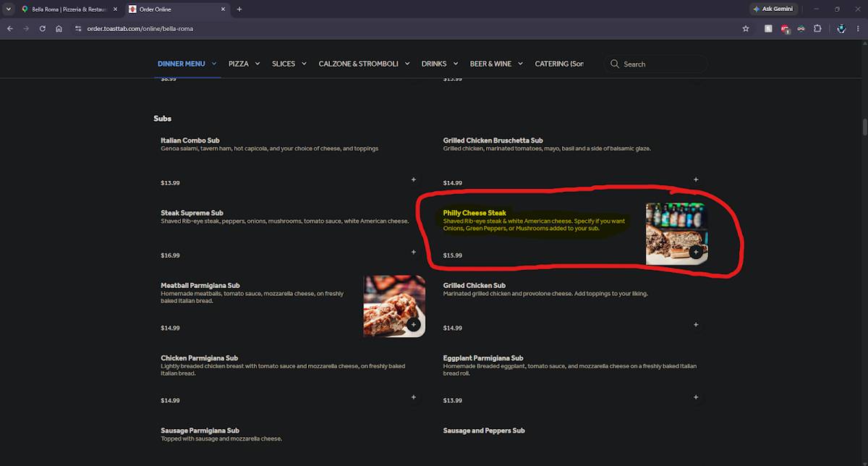Open the Meatball Parmigiana Sub photo

coord(394,306)
